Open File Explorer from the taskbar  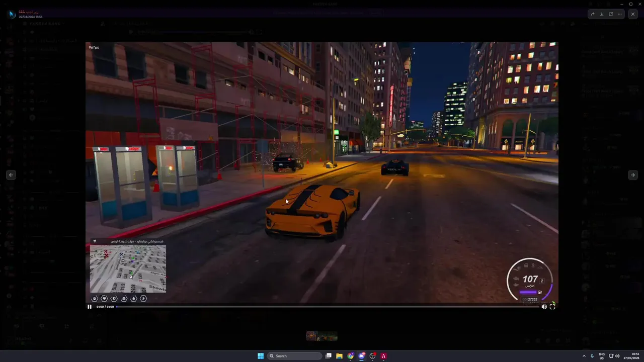(x=340, y=356)
